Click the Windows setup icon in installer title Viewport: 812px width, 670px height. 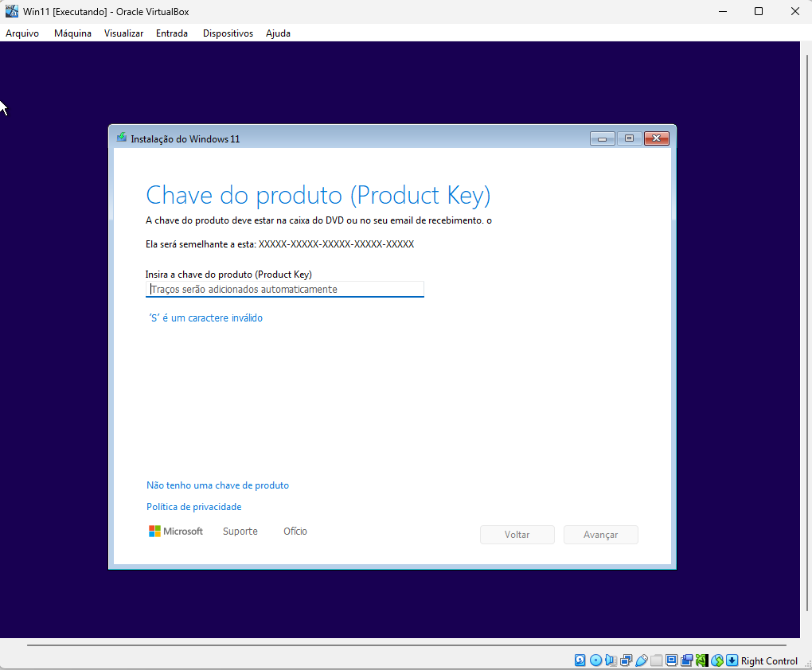121,137
